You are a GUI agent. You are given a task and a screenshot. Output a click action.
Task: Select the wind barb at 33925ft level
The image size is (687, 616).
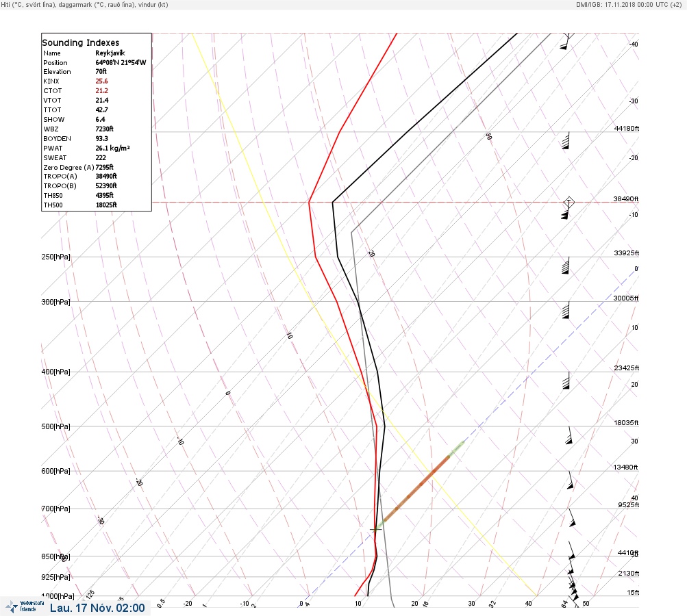click(x=566, y=266)
